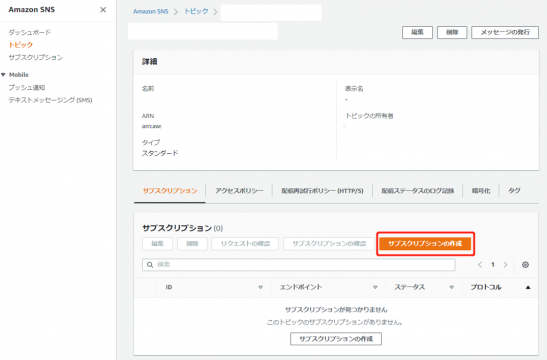Click the スタンダード type value
Image resolution: width=547 pixels, height=360 pixels.
click(x=160, y=153)
